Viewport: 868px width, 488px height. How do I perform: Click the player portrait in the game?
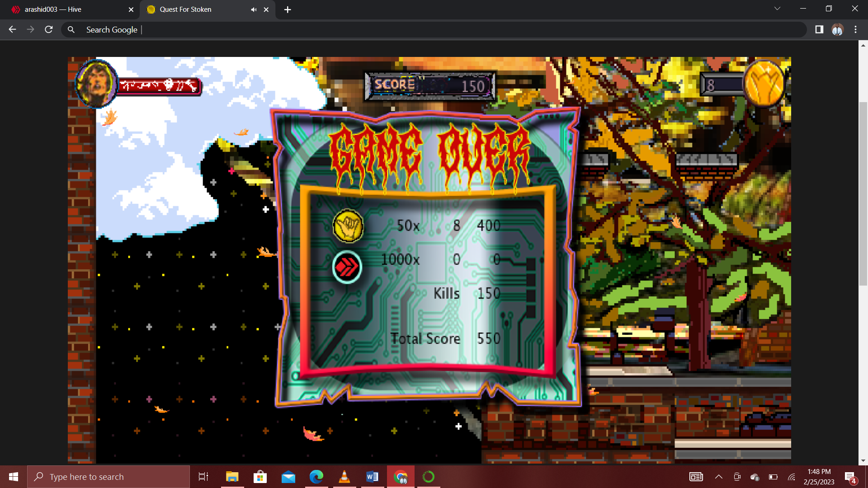coord(96,84)
